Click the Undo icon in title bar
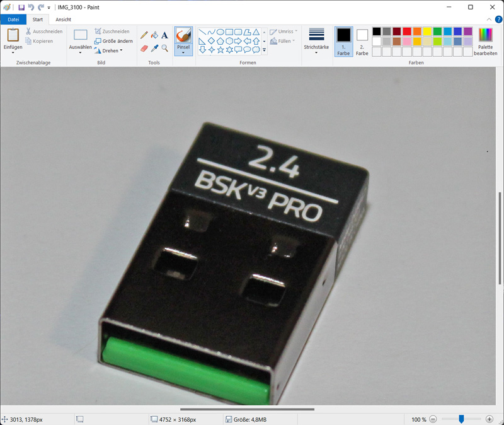The image size is (504, 425). coord(31,7)
